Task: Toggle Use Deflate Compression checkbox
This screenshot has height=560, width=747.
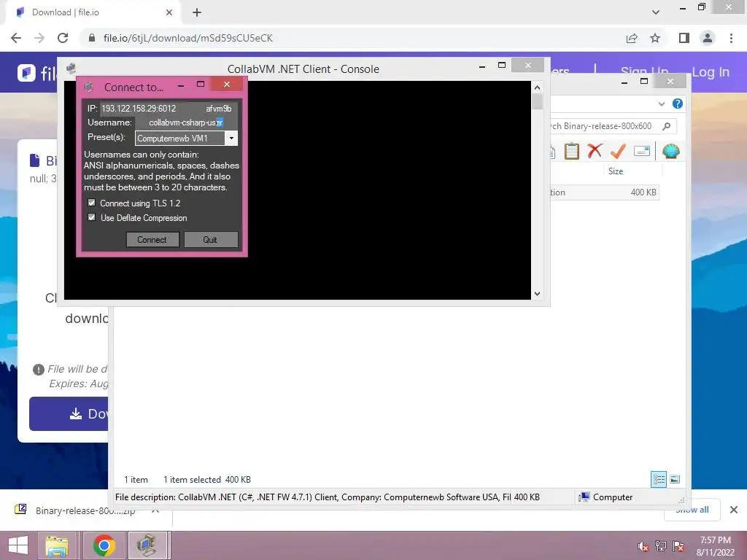Action: tap(91, 217)
